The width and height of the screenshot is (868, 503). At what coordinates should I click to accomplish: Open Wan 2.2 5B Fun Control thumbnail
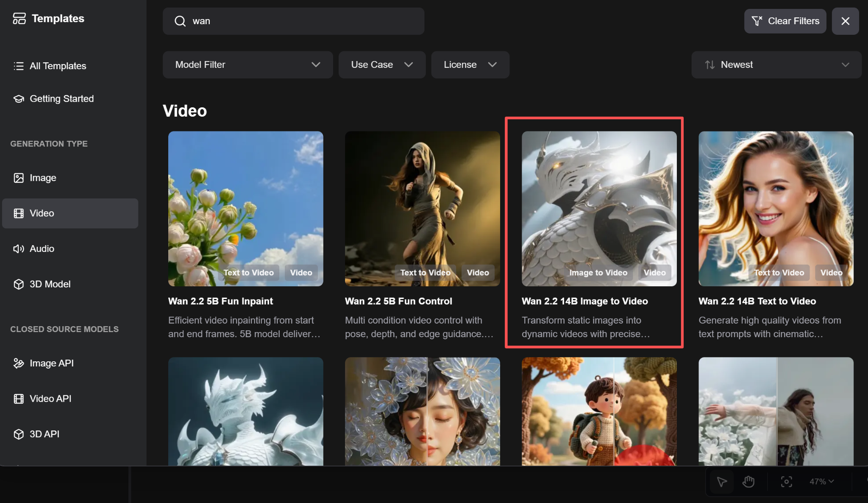point(422,208)
